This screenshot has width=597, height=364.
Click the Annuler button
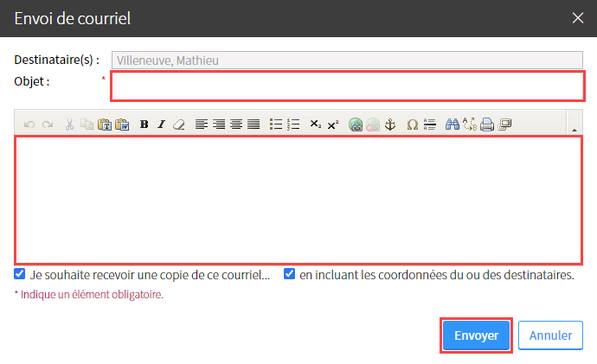click(x=550, y=335)
